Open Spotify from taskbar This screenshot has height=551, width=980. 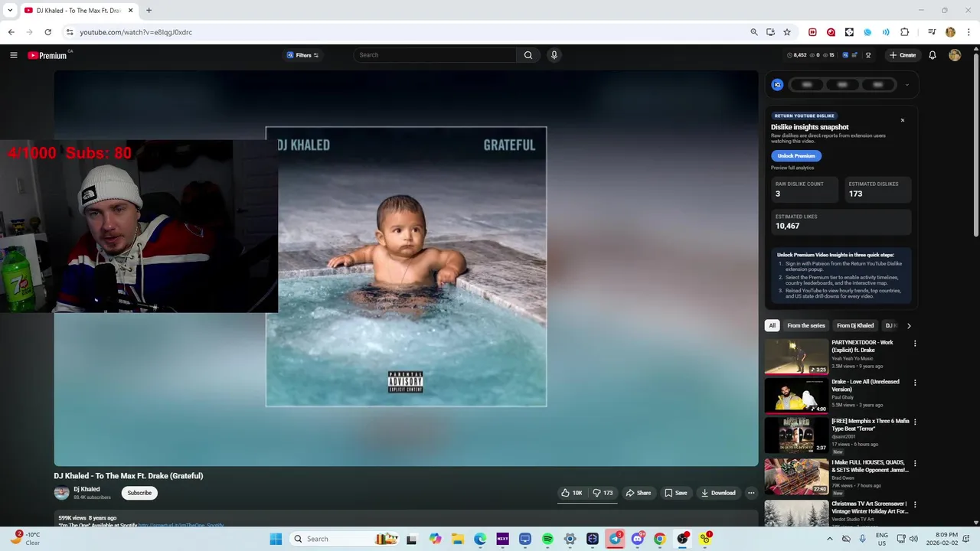[547, 539]
